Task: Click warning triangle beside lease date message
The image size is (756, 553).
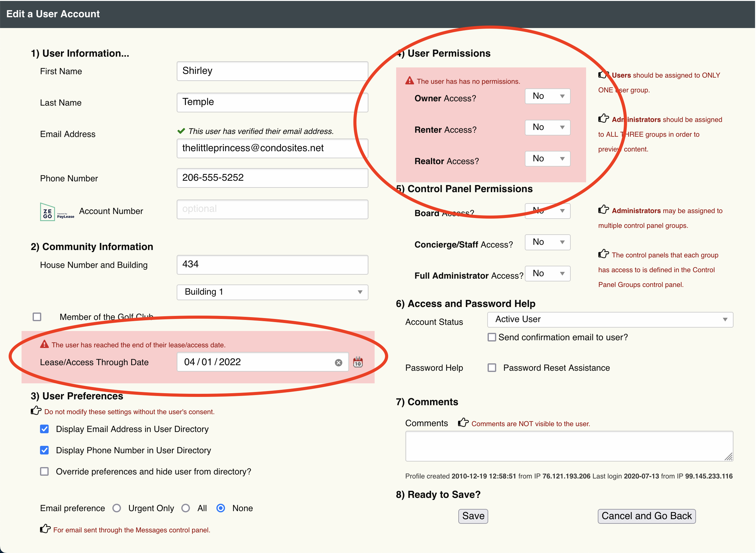Action: tap(44, 344)
